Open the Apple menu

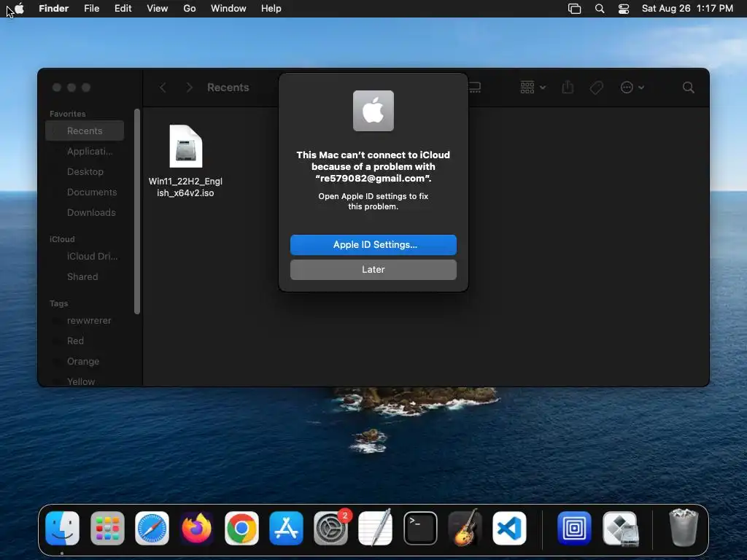pyautogui.click(x=19, y=9)
